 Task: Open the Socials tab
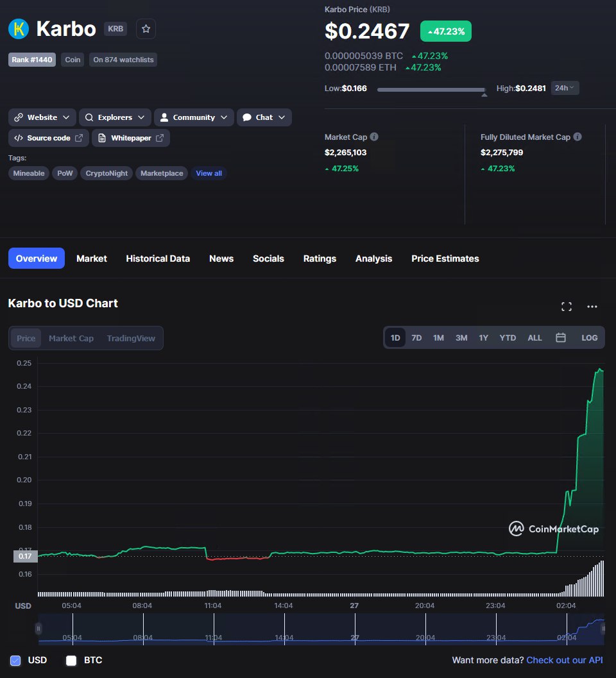(x=268, y=258)
